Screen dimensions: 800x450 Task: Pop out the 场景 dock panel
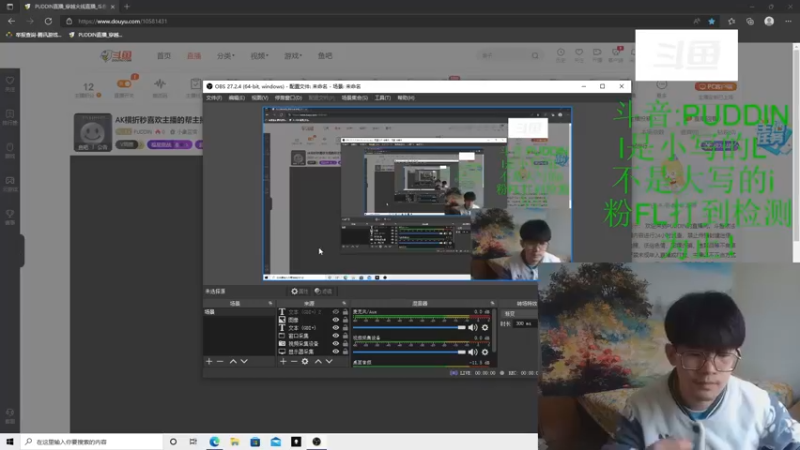click(x=270, y=304)
